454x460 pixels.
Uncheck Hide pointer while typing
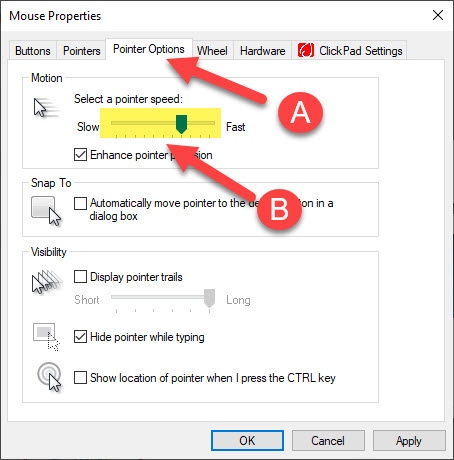pos(80,337)
